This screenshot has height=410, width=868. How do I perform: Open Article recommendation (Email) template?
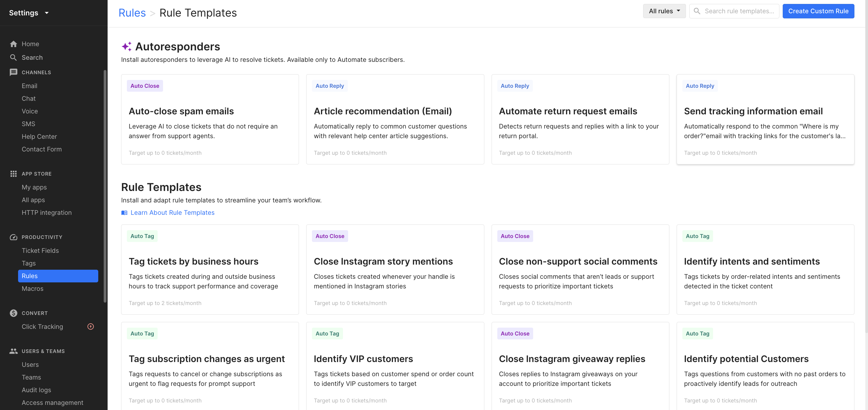[395, 119]
